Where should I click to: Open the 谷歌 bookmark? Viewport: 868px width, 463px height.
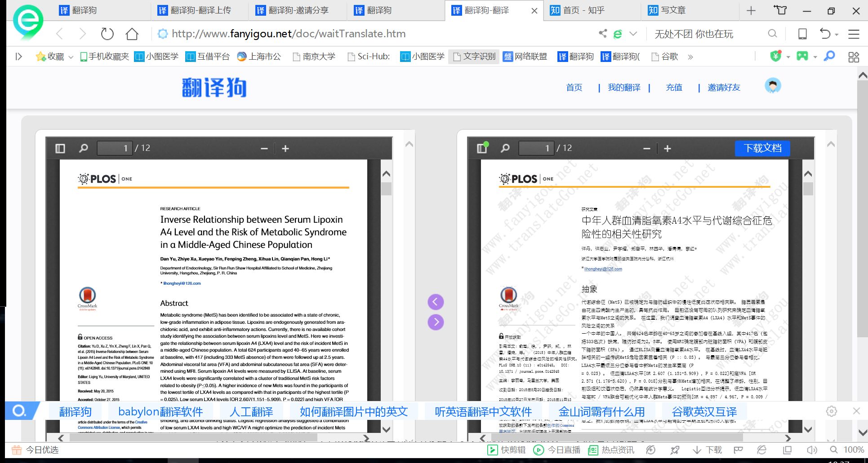click(665, 57)
